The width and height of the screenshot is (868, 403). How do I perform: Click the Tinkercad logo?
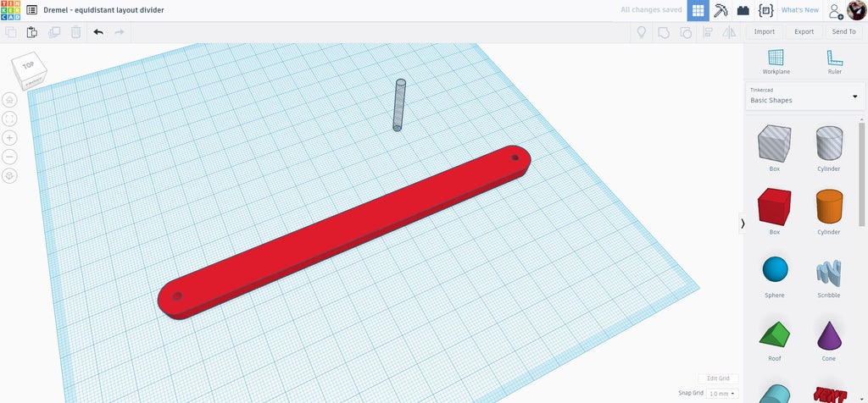pyautogui.click(x=10, y=10)
